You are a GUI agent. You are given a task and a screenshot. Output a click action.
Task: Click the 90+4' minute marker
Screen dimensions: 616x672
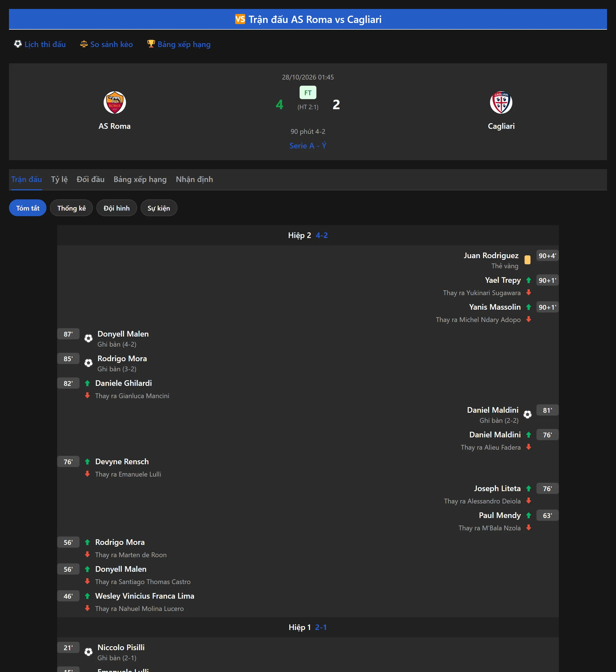pyautogui.click(x=547, y=256)
